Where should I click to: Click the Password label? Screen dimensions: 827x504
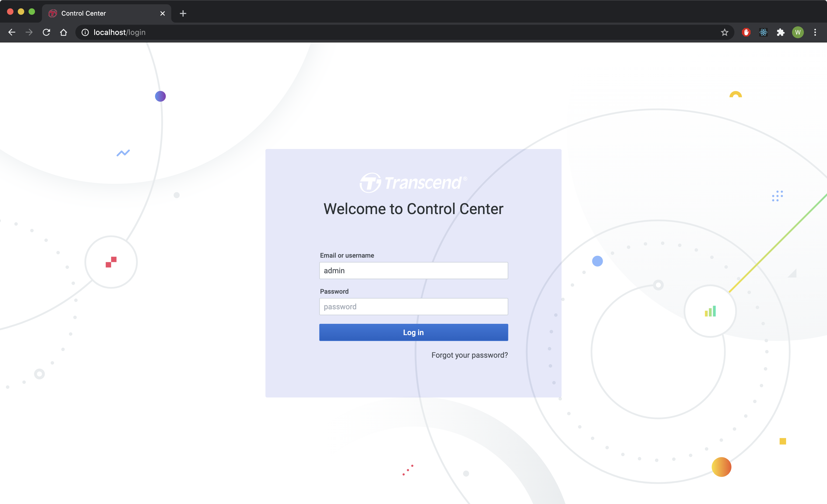334,292
